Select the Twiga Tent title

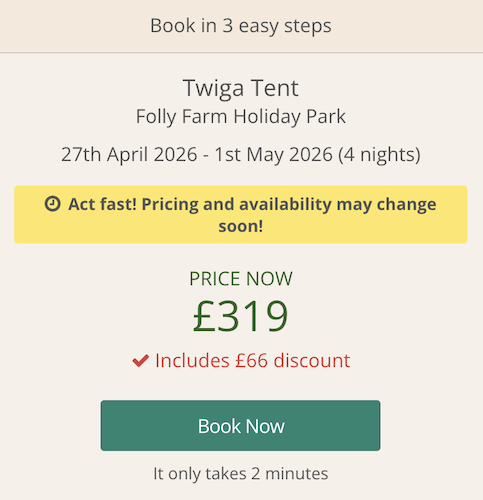tap(241, 88)
